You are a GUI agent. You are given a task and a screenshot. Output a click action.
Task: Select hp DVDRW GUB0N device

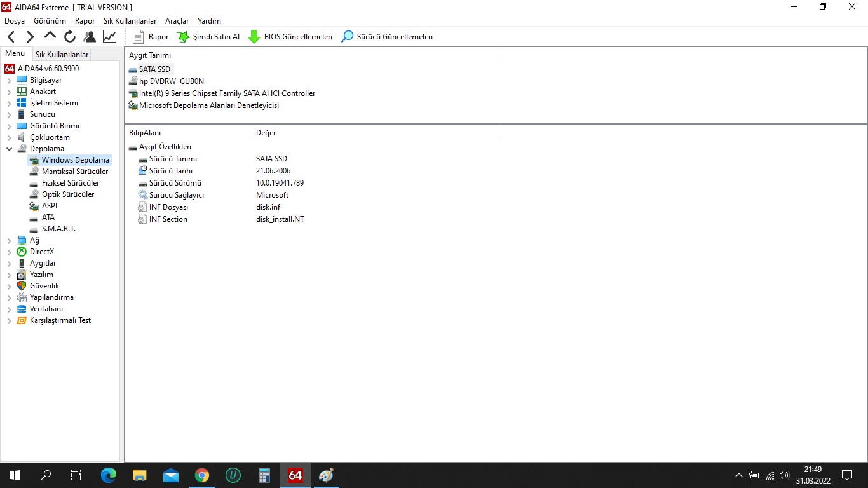(171, 81)
